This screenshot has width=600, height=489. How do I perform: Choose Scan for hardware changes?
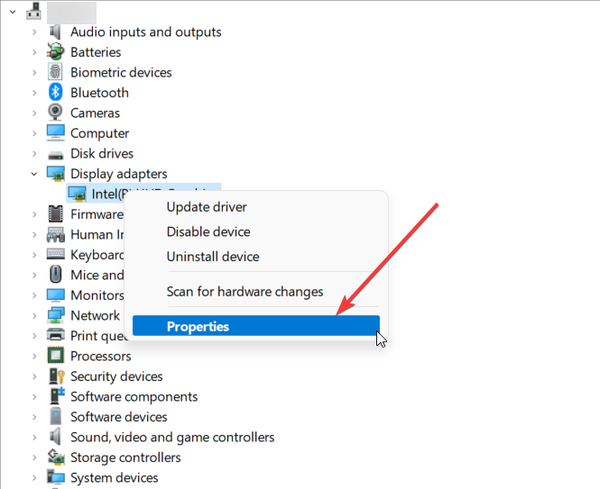coord(244,292)
